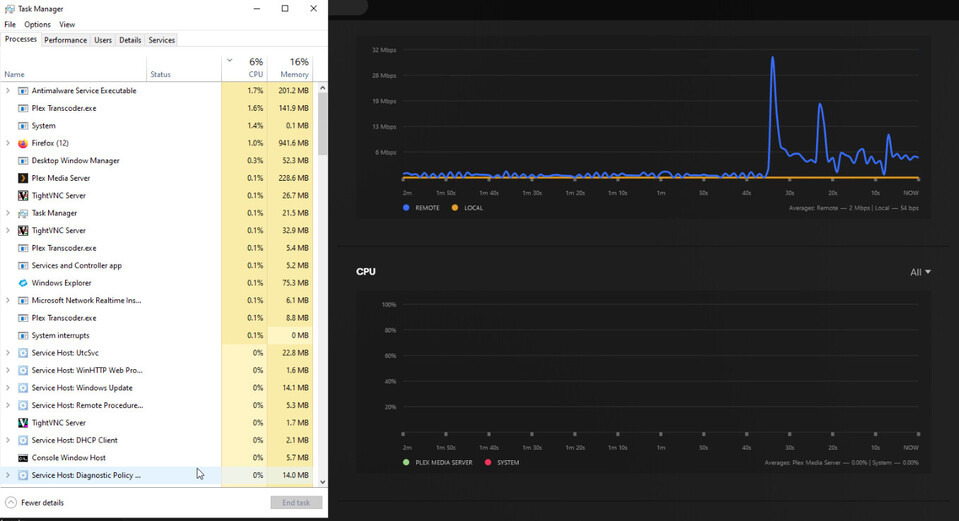Screen dimensions: 959x521
Task: Open the CPU chart All dropdown
Action: 920,272
